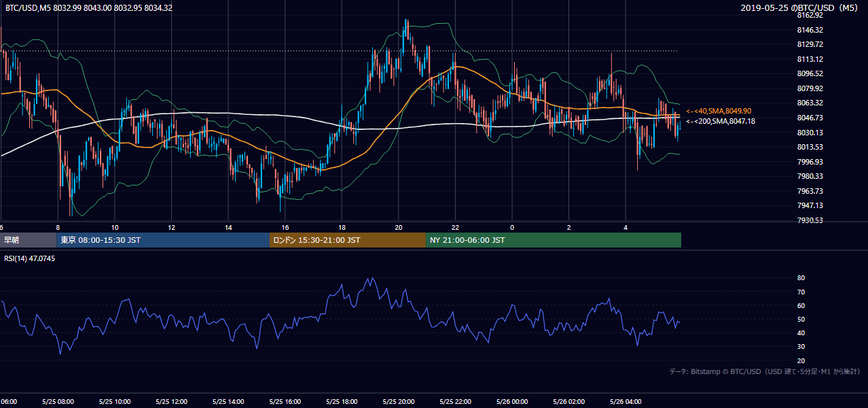868x408 pixels.
Task: Click price axis value 8096.52
Action: click(810, 73)
